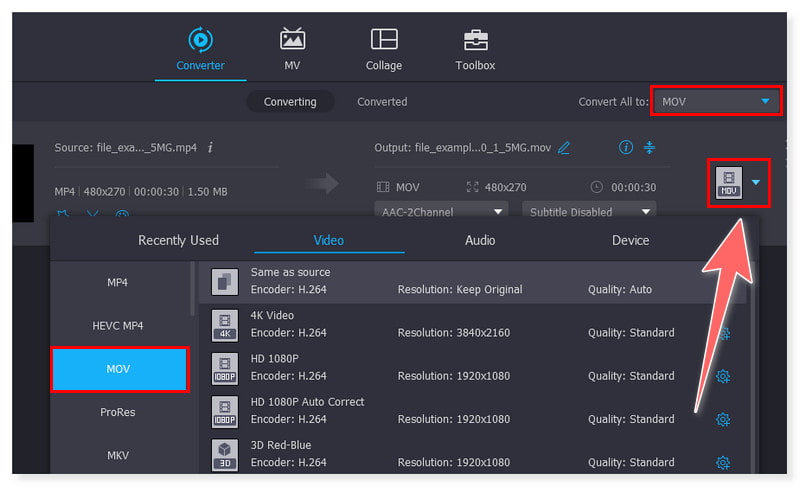Open settings gear for 3D Red-Blue preset

pos(723,463)
